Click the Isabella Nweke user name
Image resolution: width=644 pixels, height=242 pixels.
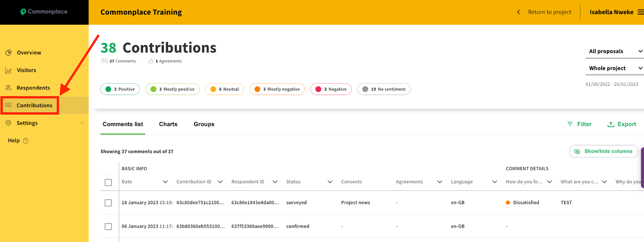611,12
